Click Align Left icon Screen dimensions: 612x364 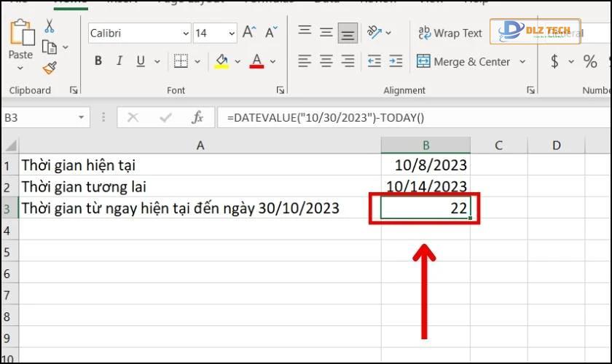coord(305,61)
